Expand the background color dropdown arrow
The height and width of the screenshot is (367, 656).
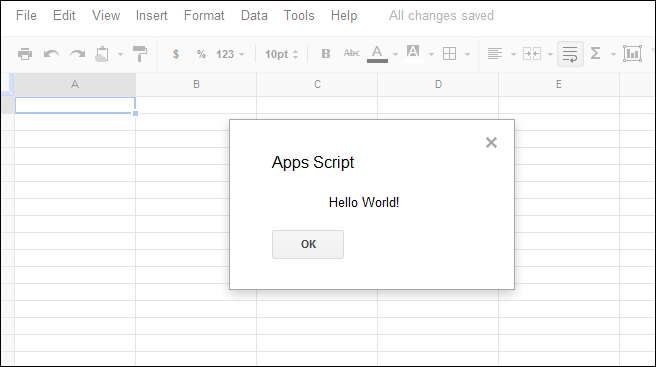coord(431,54)
